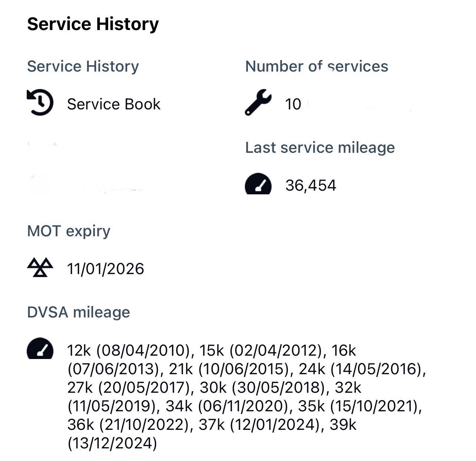
Task: Click the gauge icon beside DVSA mileage readings
Action: [x=40, y=349]
